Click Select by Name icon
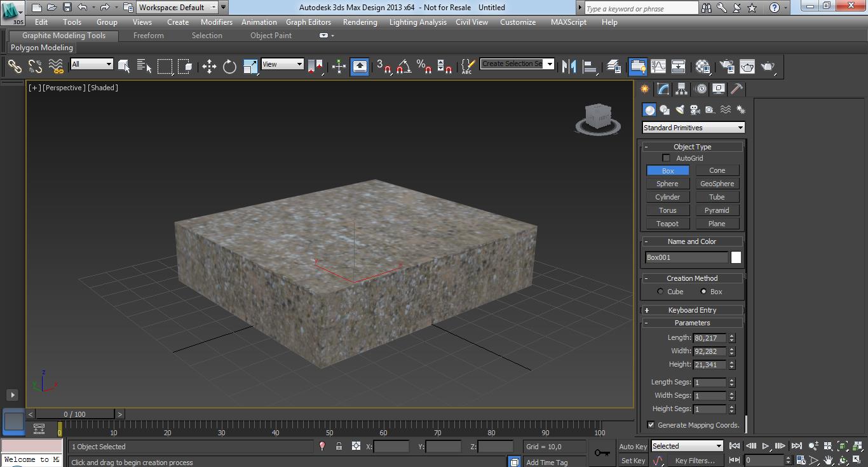868x467 pixels. [x=144, y=66]
